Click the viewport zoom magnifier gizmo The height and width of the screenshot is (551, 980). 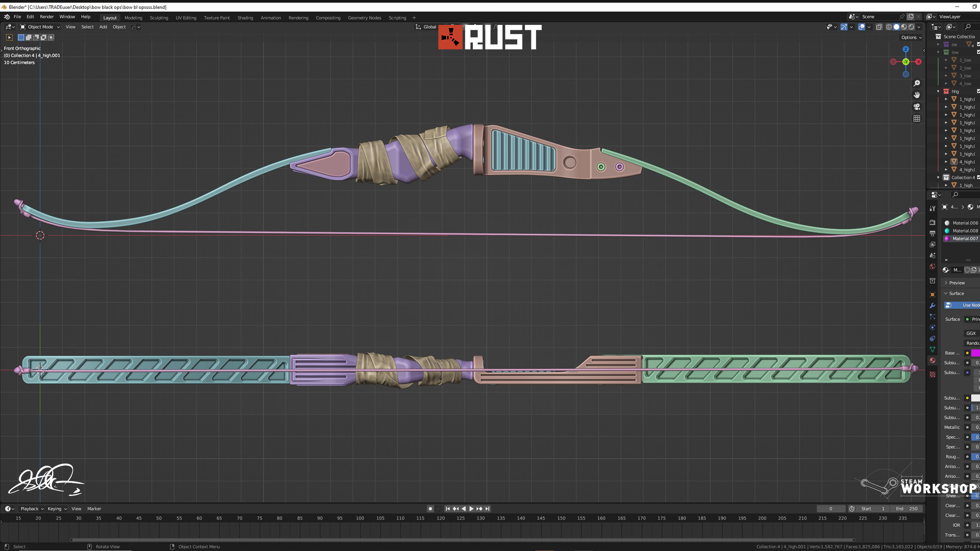point(917,83)
